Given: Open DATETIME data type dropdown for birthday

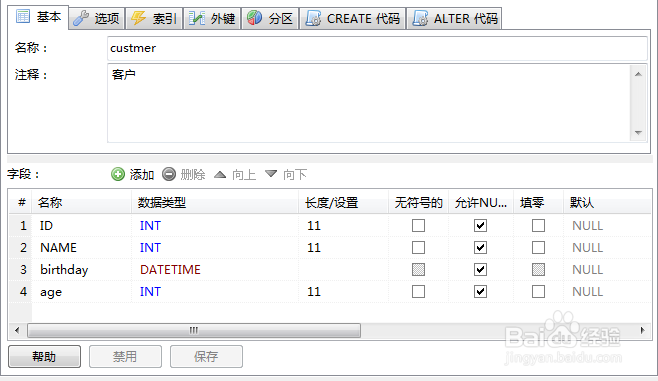Looking at the screenshot, I should [215, 269].
